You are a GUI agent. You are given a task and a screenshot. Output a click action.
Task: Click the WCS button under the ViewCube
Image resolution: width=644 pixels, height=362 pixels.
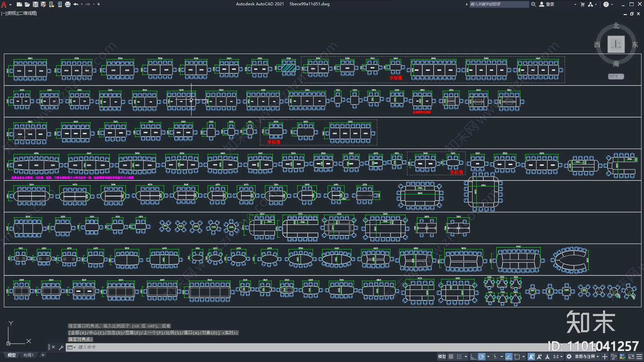(615, 76)
